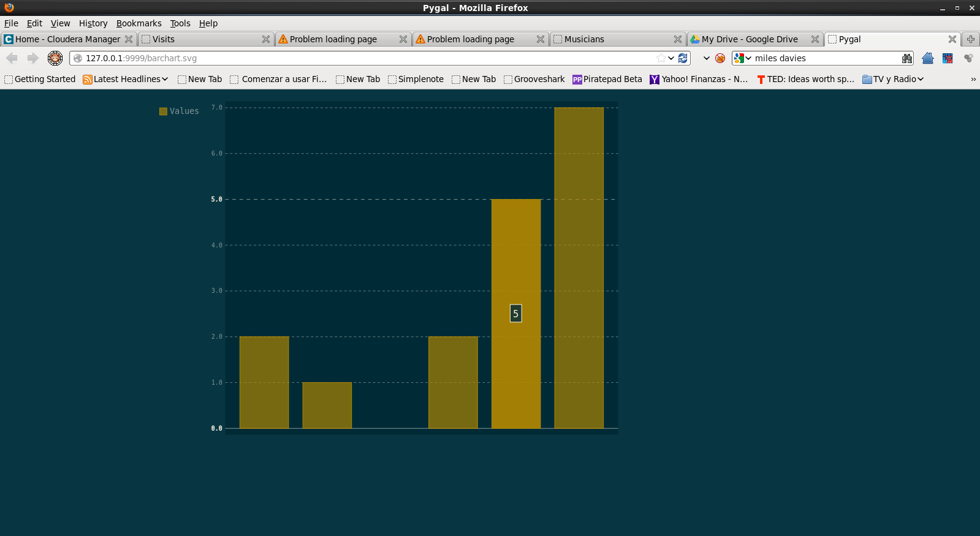Open the Yahoo! Finanzas bookmark
The image size is (980, 536).
pos(699,79)
